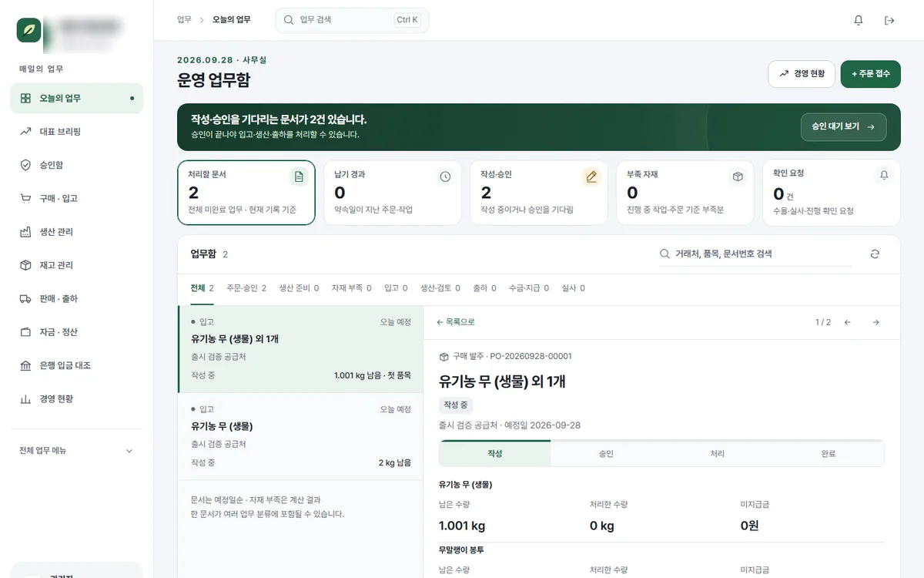Screen dimensions: 924x578
Task: Open list item 유기농 무 (생물) 외 1개
Action: coord(300,349)
